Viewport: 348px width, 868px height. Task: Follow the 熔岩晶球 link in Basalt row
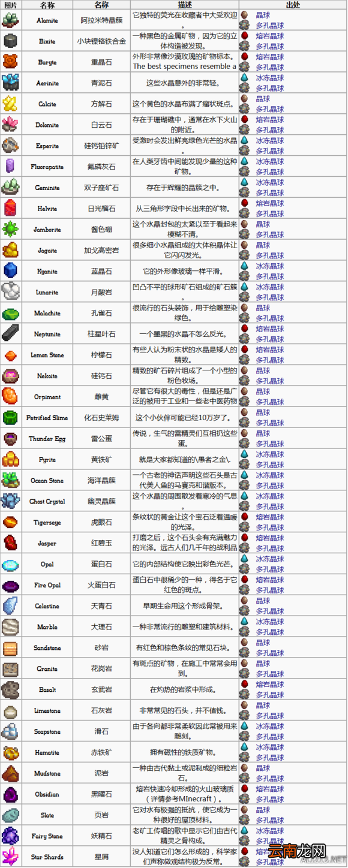pos(270,685)
